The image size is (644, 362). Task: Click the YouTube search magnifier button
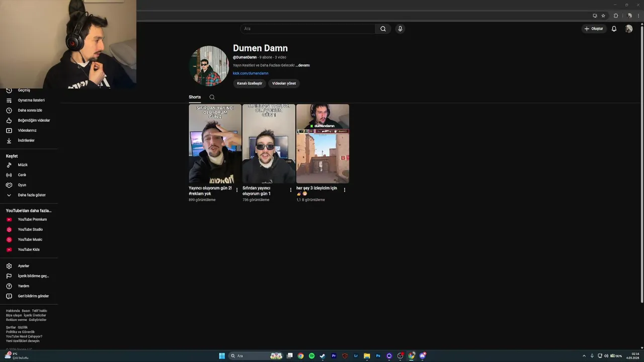383,29
